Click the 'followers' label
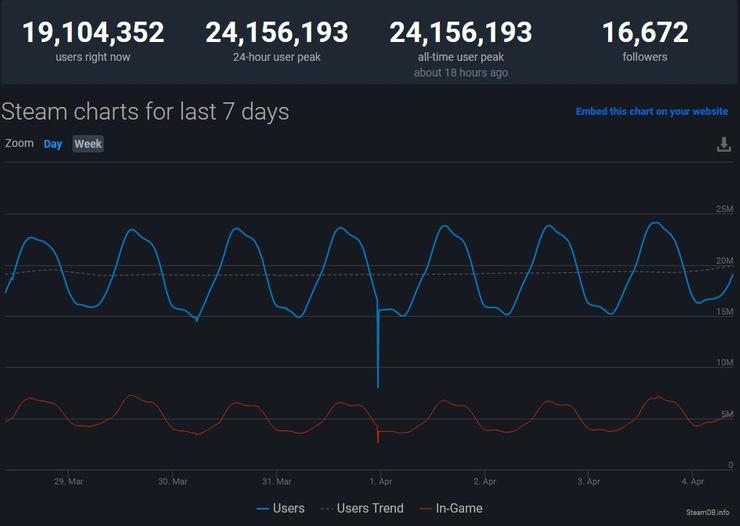The width and height of the screenshot is (740, 526). pos(645,57)
